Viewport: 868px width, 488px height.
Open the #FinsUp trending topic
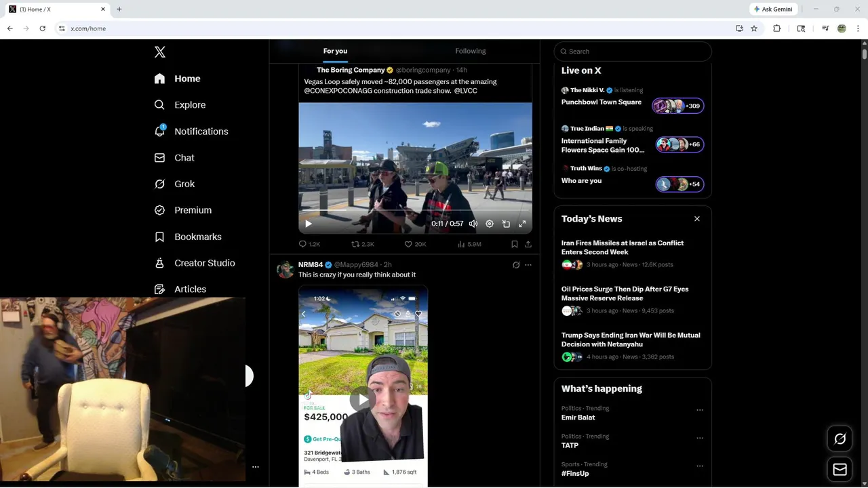(575, 473)
